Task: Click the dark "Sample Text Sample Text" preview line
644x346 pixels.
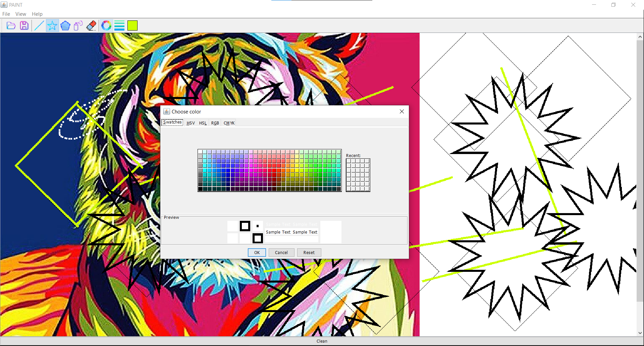Action: (291, 232)
